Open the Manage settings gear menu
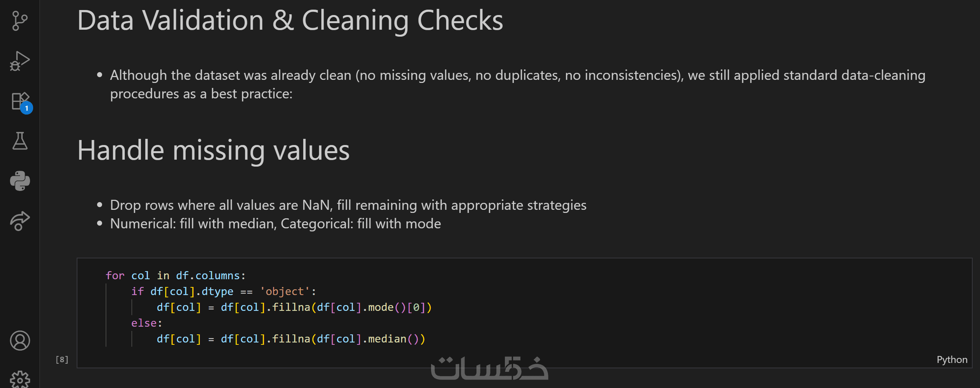Image resolution: width=980 pixels, height=388 pixels. pos(20,379)
